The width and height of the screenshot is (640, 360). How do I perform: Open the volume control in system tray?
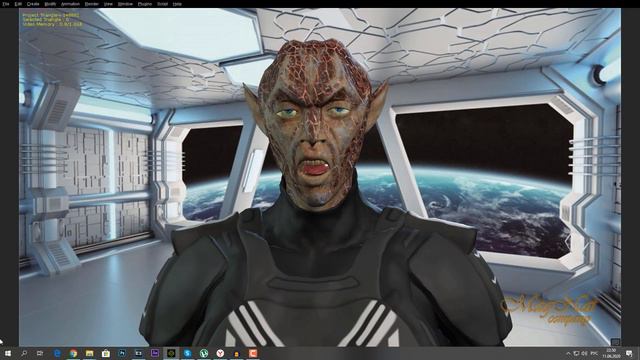click(x=584, y=353)
